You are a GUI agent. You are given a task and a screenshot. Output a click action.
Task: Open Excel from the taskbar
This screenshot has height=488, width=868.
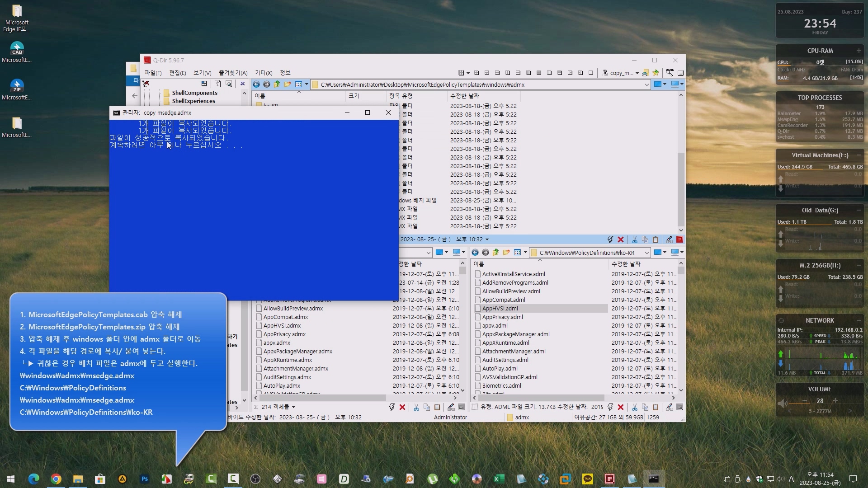pos(499,479)
